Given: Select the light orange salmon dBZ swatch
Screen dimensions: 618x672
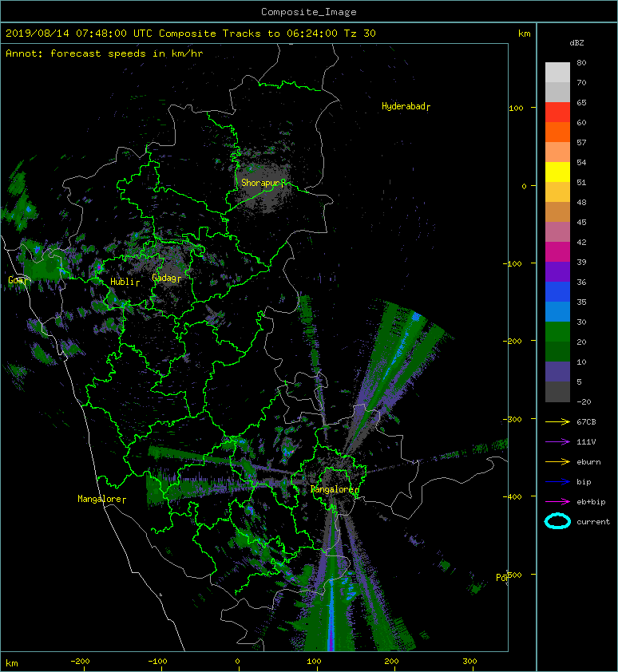Looking at the screenshot, I should click(x=557, y=152).
